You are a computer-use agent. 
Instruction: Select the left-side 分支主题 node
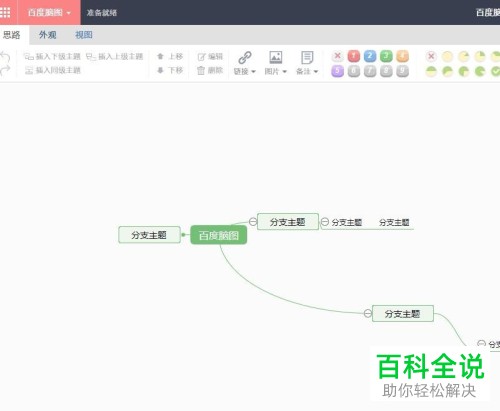coord(149,235)
